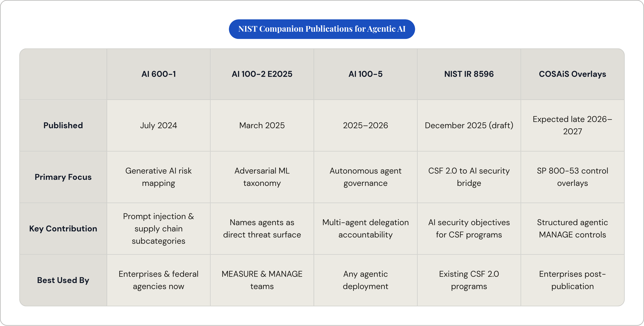Select Prompt injection & supply chain subcategories cell
This screenshot has width=644, height=326.
158,229
